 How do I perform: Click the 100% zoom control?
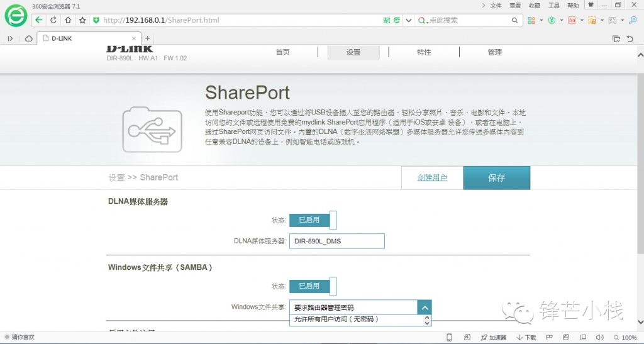(x=625, y=338)
